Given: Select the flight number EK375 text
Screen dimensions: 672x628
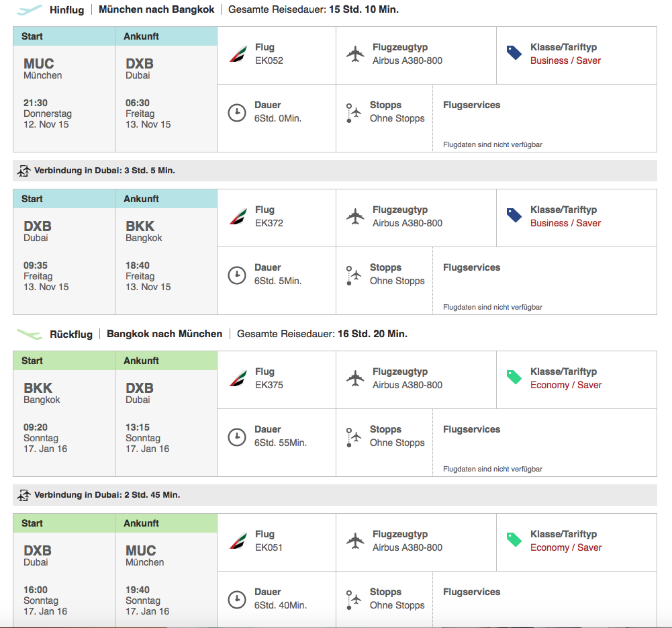Looking at the screenshot, I should click(269, 385).
